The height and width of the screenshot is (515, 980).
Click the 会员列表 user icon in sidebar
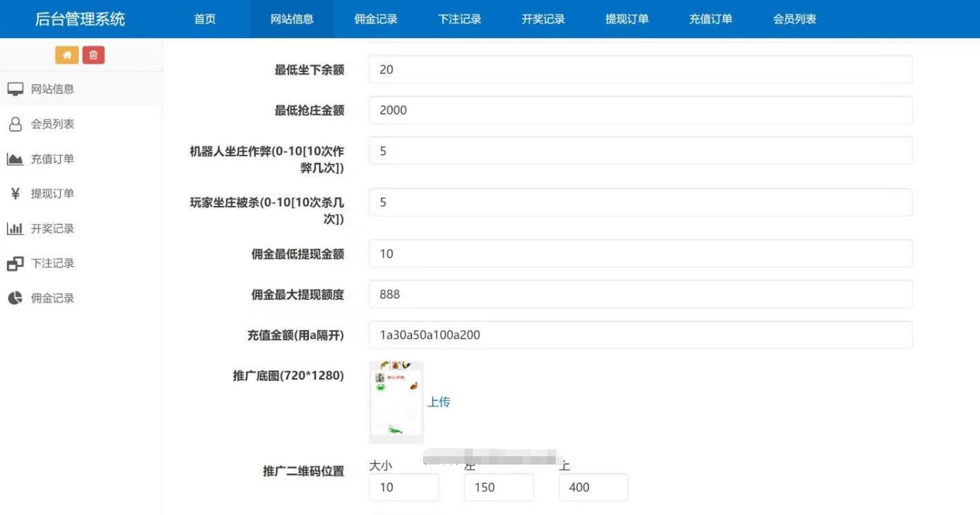coord(15,124)
